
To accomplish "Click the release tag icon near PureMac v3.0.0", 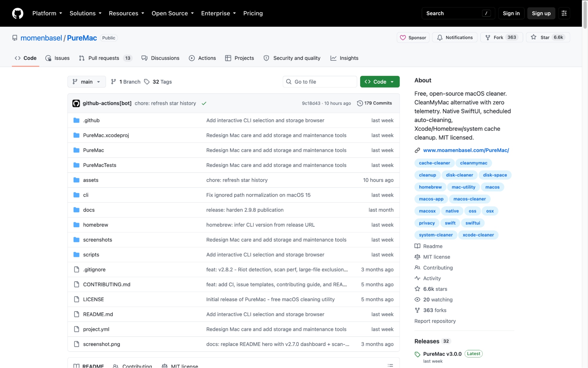I will pos(417,354).
